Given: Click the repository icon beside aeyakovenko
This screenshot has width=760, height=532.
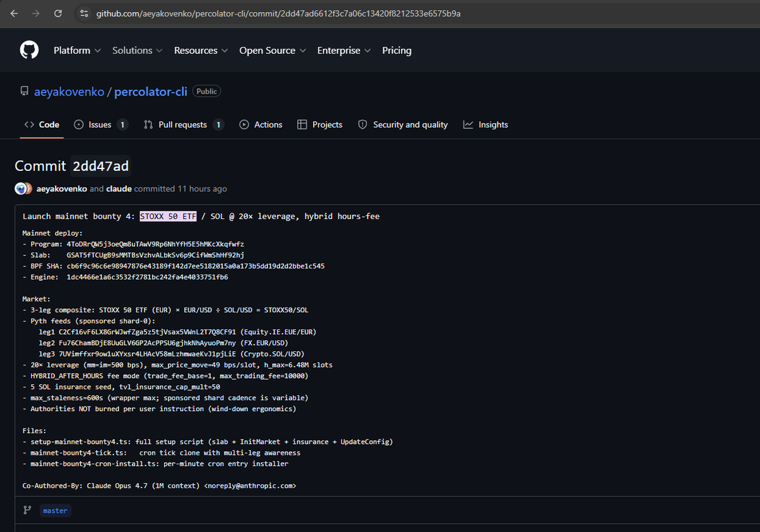Looking at the screenshot, I should pyautogui.click(x=24, y=91).
